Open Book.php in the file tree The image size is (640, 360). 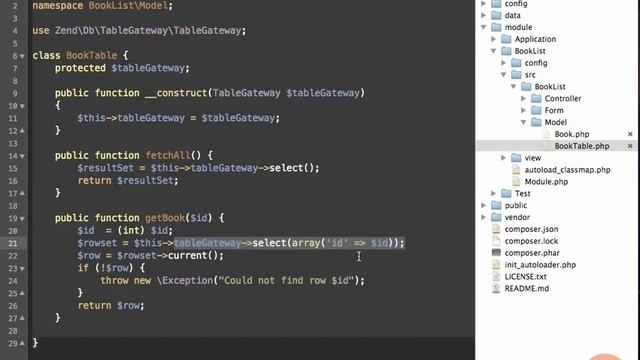(x=571, y=134)
